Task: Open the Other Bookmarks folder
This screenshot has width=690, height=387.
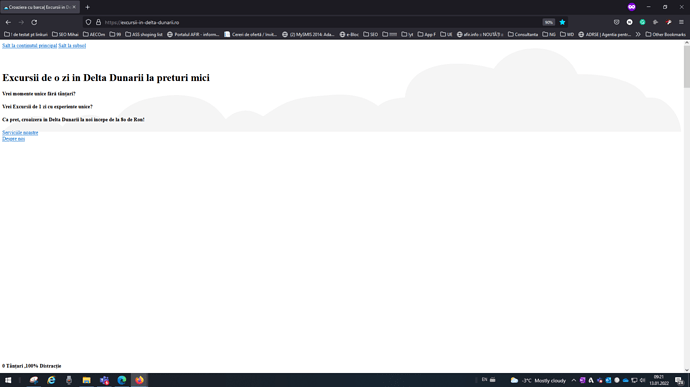Action: coord(665,34)
